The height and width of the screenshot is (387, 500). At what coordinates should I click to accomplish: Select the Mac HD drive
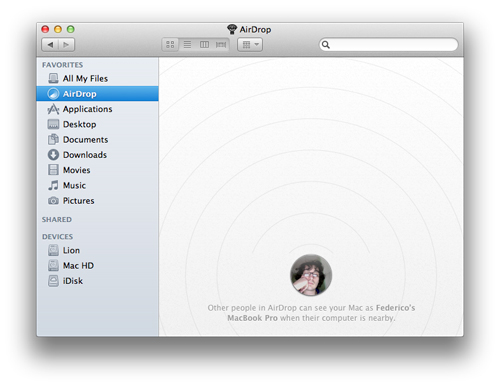(x=97, y=266)
